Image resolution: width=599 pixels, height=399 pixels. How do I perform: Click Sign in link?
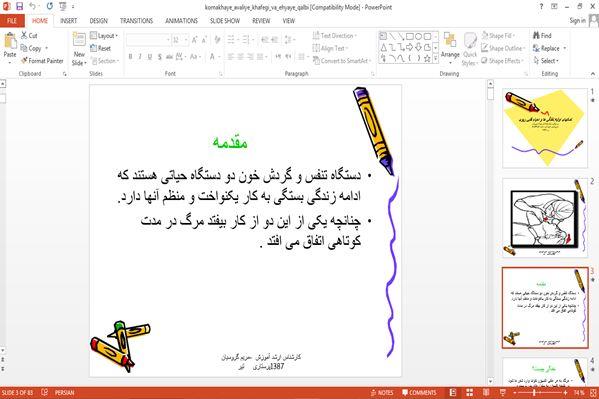[577, 21]
